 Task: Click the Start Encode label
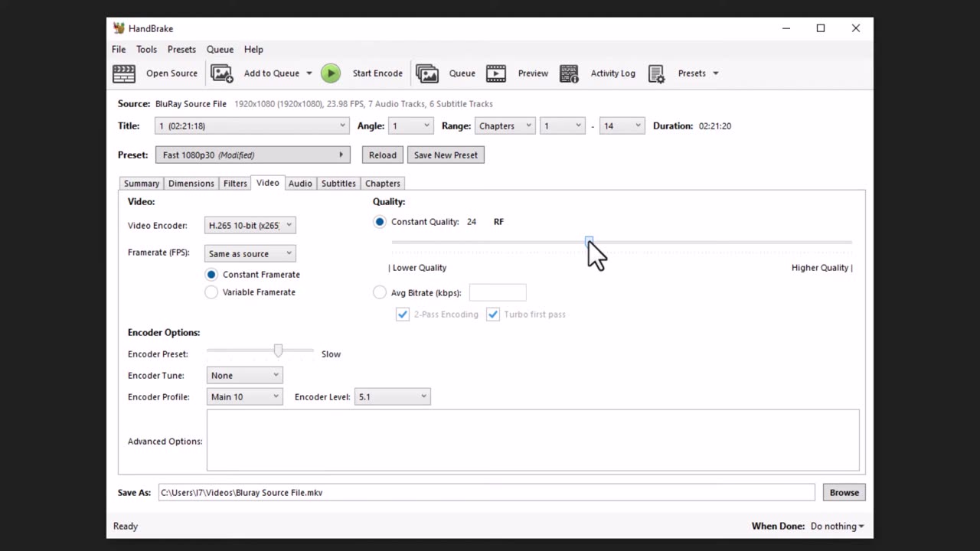[x=377, y=73]
